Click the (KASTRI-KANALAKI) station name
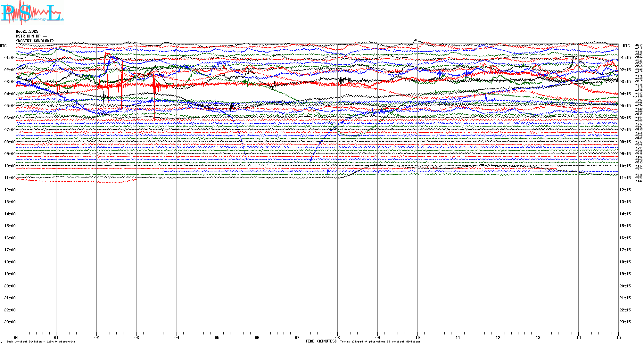644x346 pixels. tap(35, 41)
